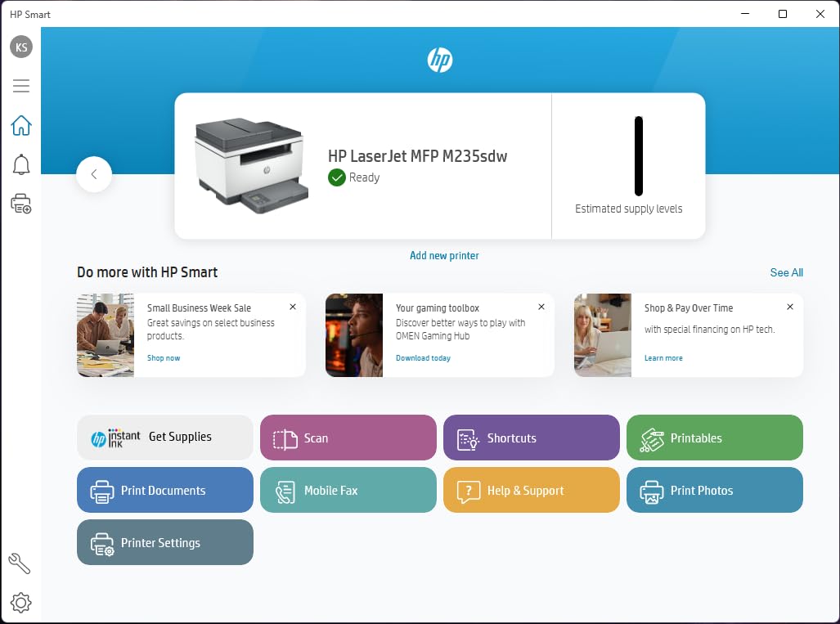
Task: Click add printer sidebar icon
Action: (21, 204)
